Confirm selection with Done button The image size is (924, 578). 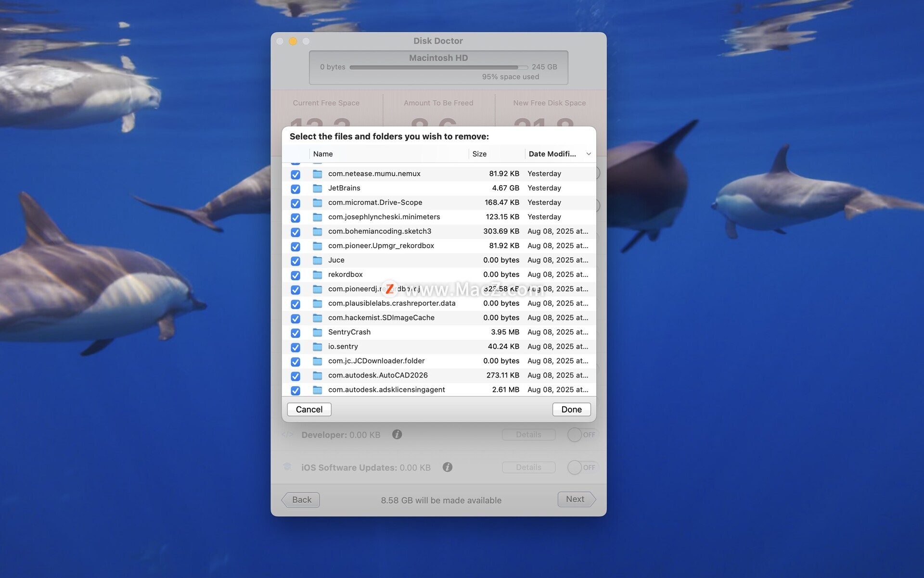tap(571, 409)
